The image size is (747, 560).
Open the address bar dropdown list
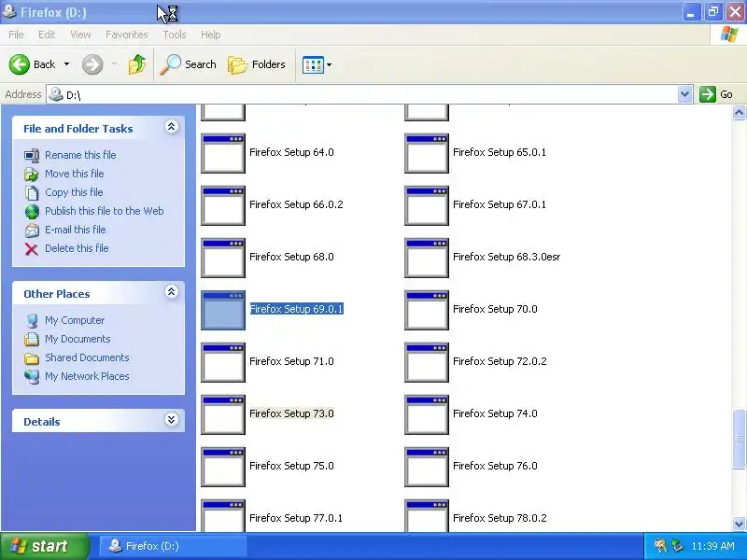click(x=684, y=94)
